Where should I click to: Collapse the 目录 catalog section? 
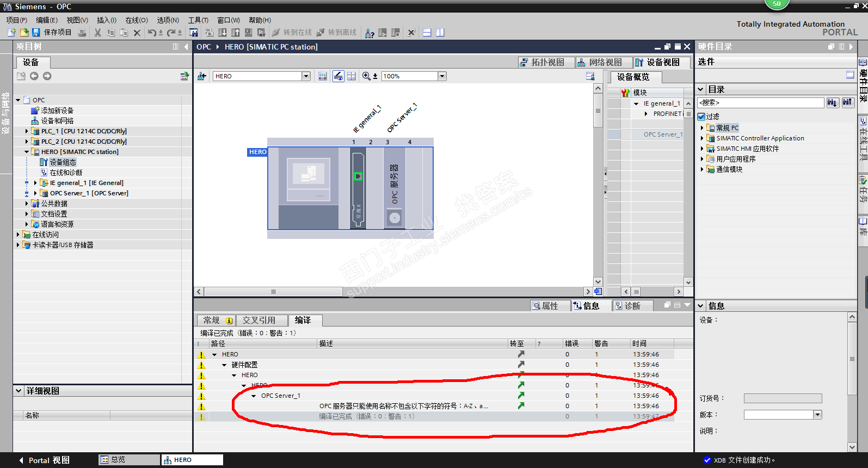point(701,89)
